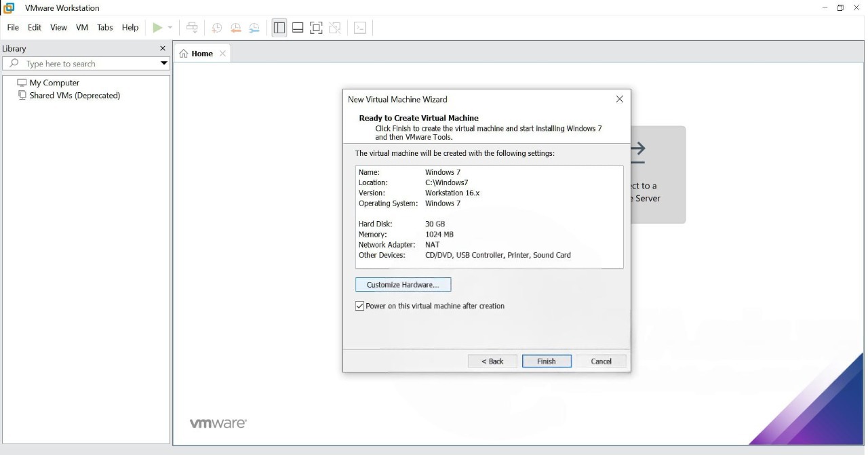Image resolution: width=868 pixels, height=455 pixels.
Task: Open the Tabs menu
Action: 105,28
